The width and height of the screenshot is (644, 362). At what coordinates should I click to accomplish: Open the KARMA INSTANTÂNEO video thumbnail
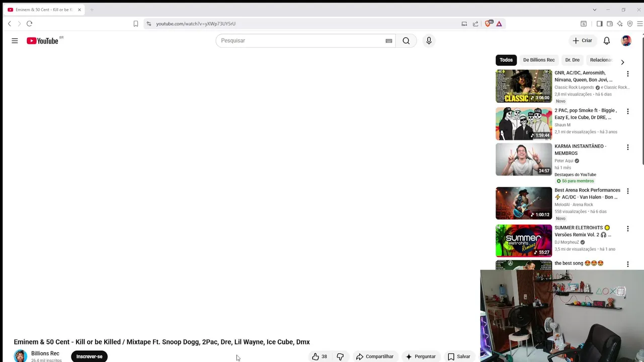click(524, 159)
